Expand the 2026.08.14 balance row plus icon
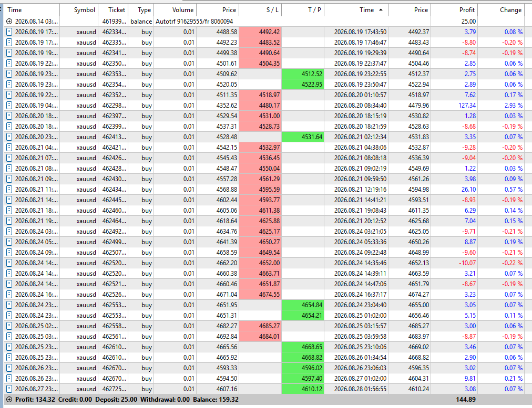This screenshot has width=532, height=408. 9,22
